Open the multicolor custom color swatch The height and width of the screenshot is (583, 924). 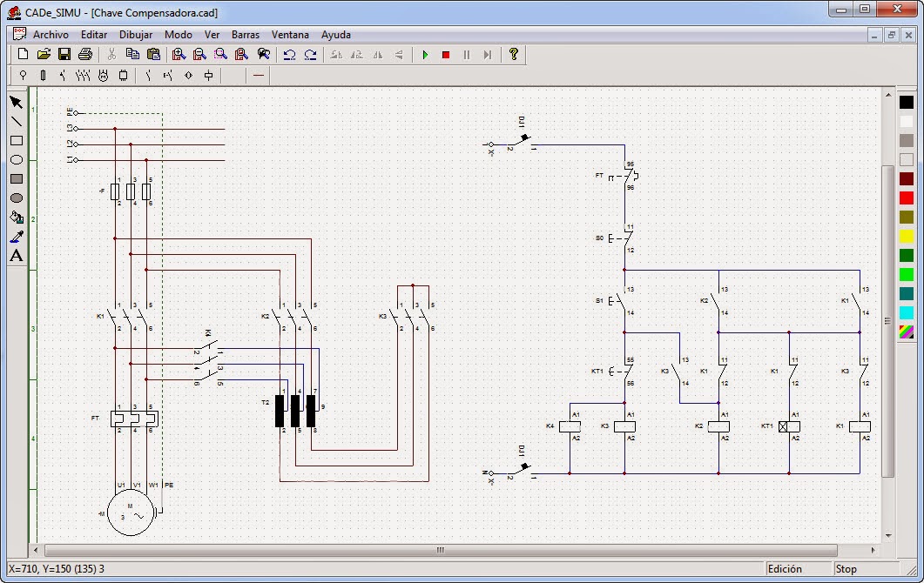click(x=907, y=332)
